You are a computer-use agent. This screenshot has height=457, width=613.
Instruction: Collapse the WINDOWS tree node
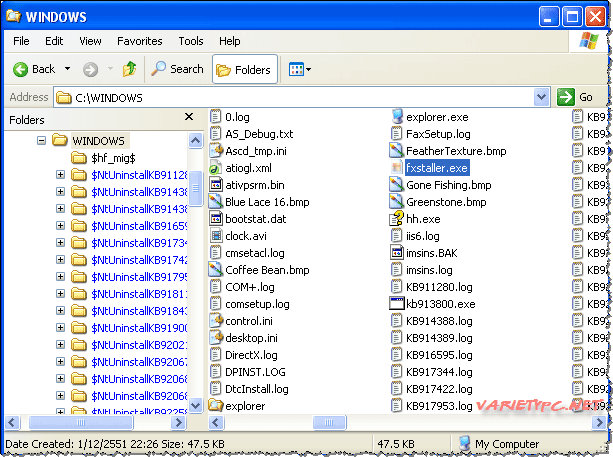pos(41,140)
